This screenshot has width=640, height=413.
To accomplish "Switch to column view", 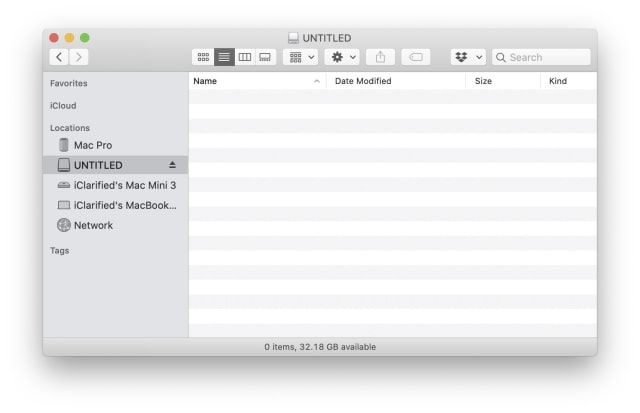I will pyautogui.click(x=245, y=57).
